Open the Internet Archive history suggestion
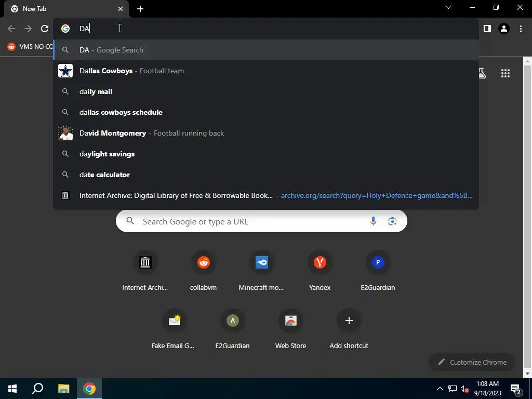Screen dimensions: 532x399 pos(266,195)
